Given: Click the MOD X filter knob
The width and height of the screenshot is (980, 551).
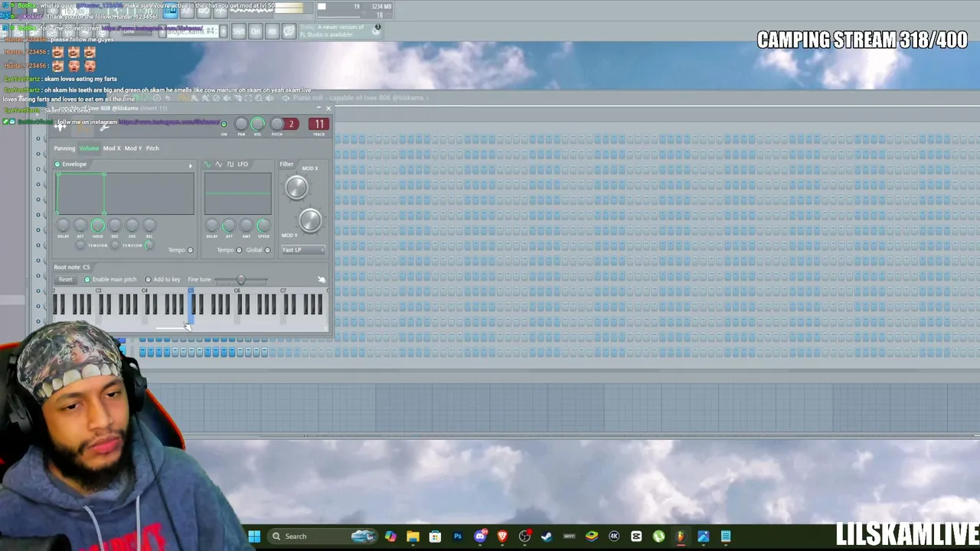Looking at the screenshot, I should [x=296, y=187].
